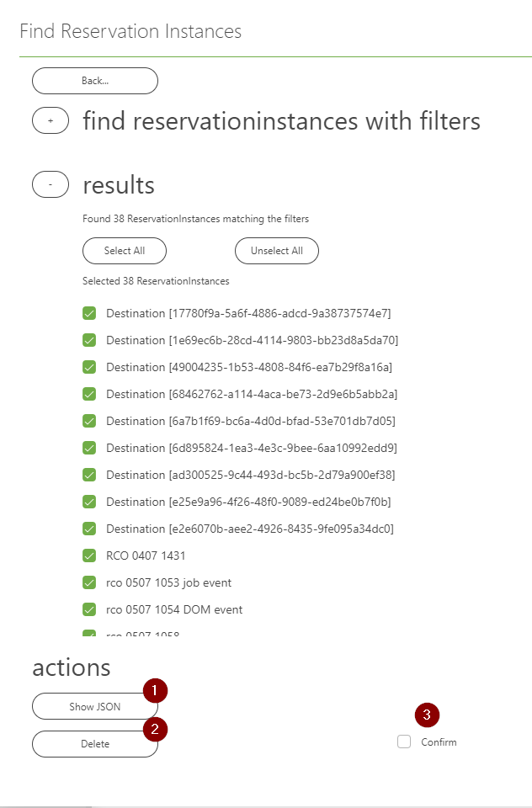Click Select All button
Viewport: 532px width, 808px height.
(x=125, y=251)
